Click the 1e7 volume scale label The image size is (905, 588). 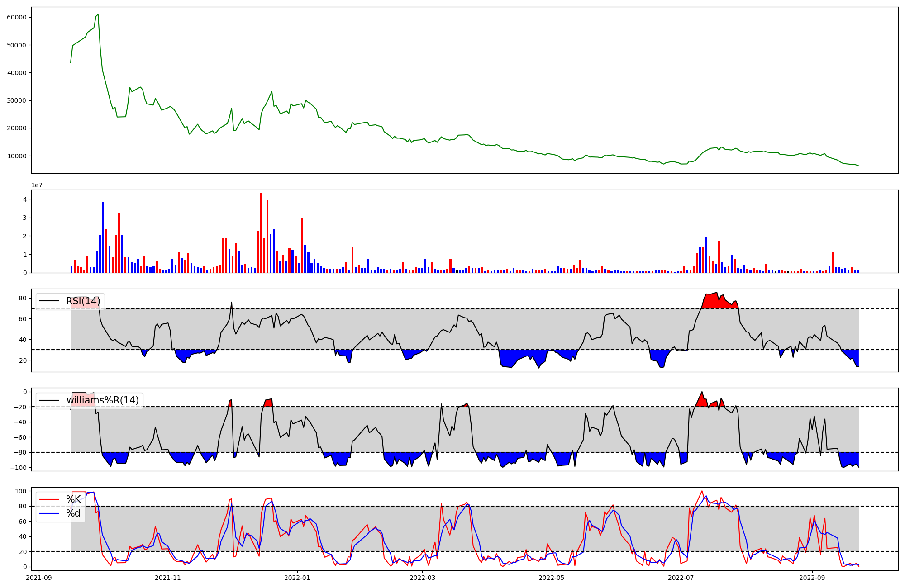[x=37, y=185]
